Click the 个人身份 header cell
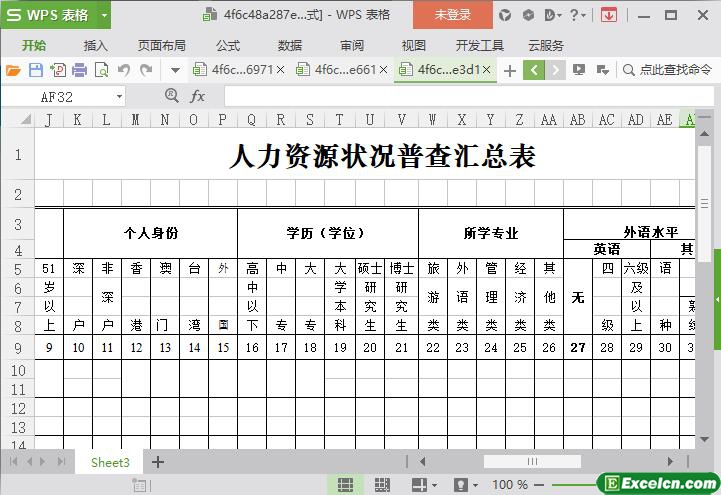 point(151,233)
